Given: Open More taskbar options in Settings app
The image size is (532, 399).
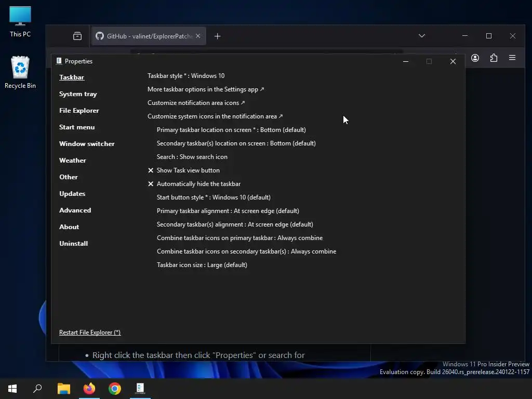Looking at the screenshot, I should pos(206,89).
